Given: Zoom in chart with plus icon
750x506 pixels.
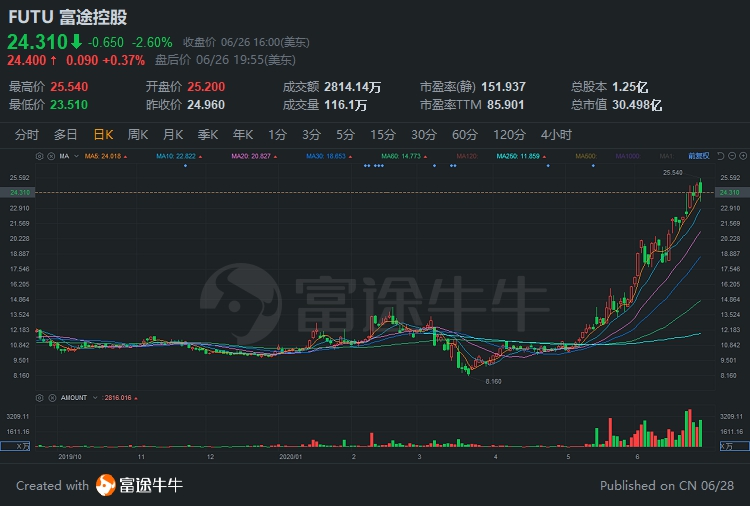Looking at the screenshot, I should point(743,156).
